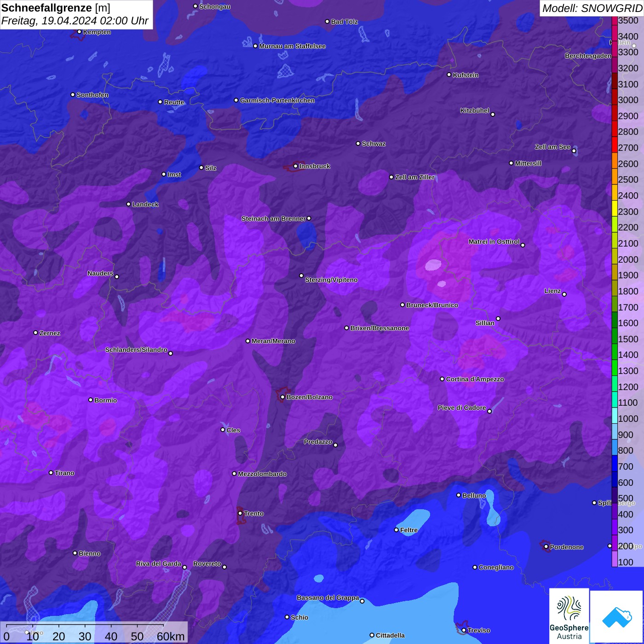This screenshot has width=644, height=644.
Task: Click the green legend swatch near 1500
Action: (615, 336)
